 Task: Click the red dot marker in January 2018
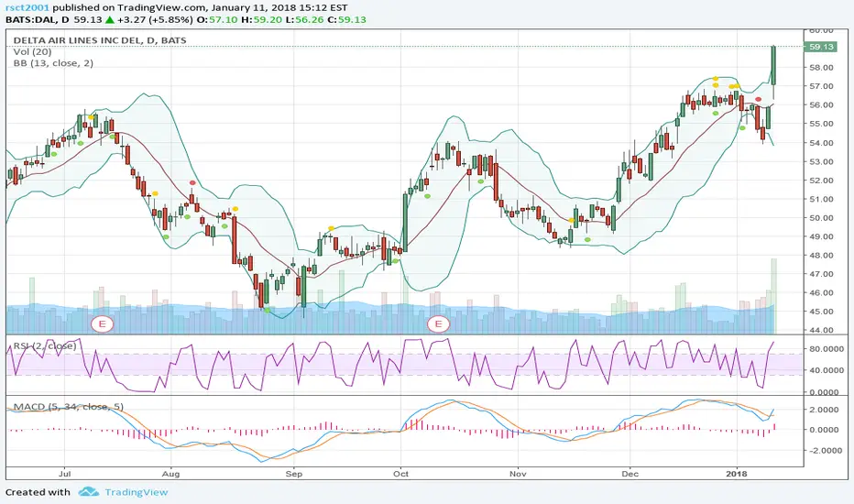pos(758,99)
